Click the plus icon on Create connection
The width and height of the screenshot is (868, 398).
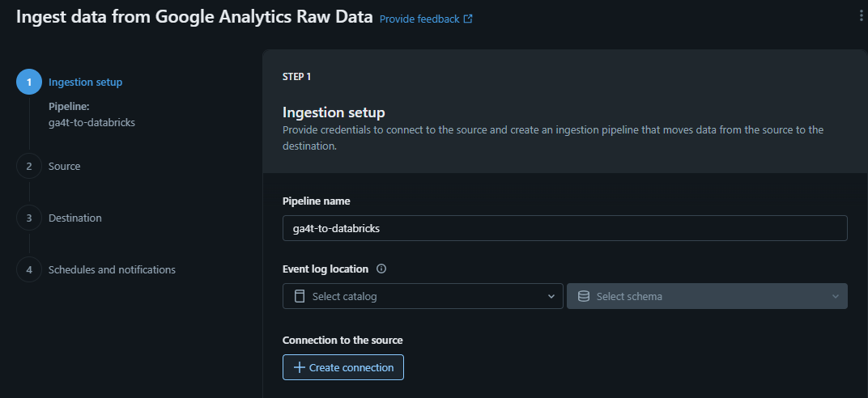tap(300, 367)
